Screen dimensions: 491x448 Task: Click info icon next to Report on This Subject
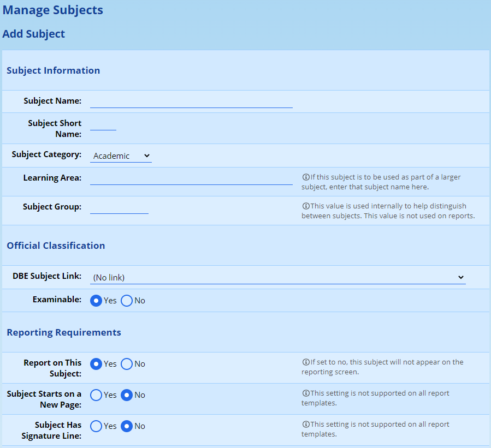coord(306,362)
